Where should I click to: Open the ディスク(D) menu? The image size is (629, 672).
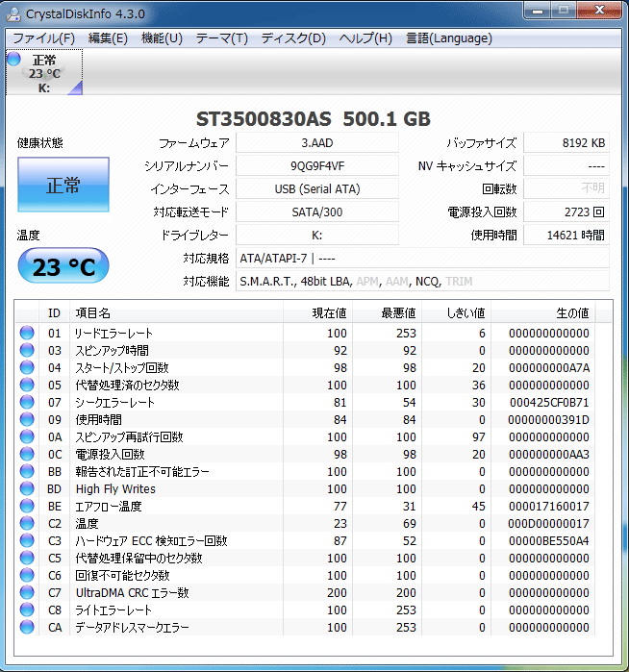click(x=293, y=38)
